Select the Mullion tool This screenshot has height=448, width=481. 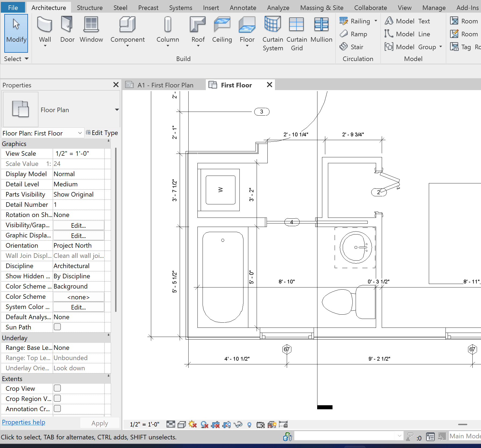coord(321,30)
